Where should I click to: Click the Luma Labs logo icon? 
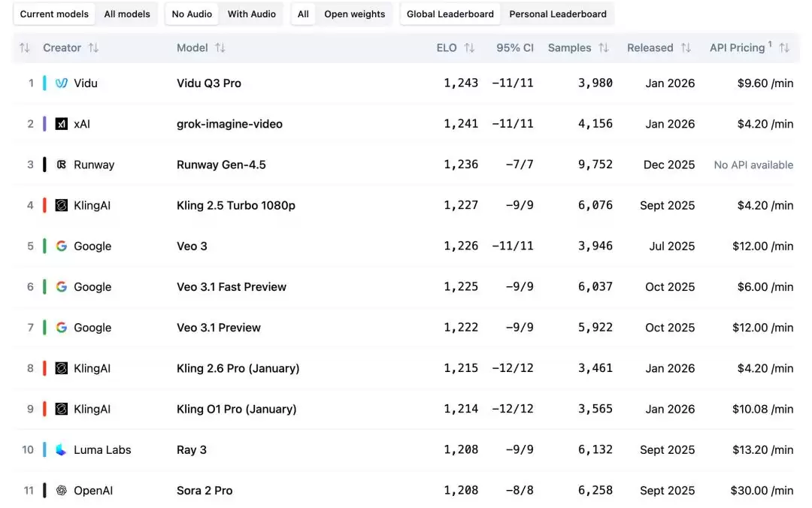coord(62,450)
